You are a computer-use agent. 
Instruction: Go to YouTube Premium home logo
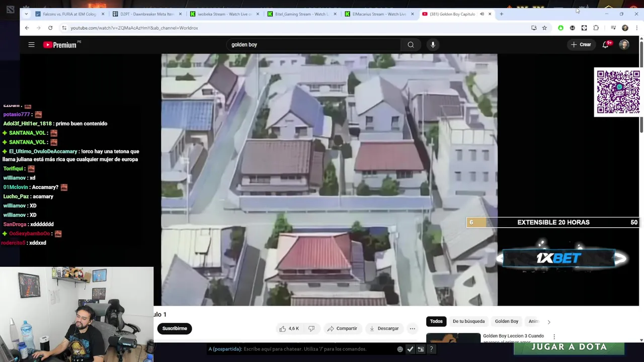pos(60,45)
